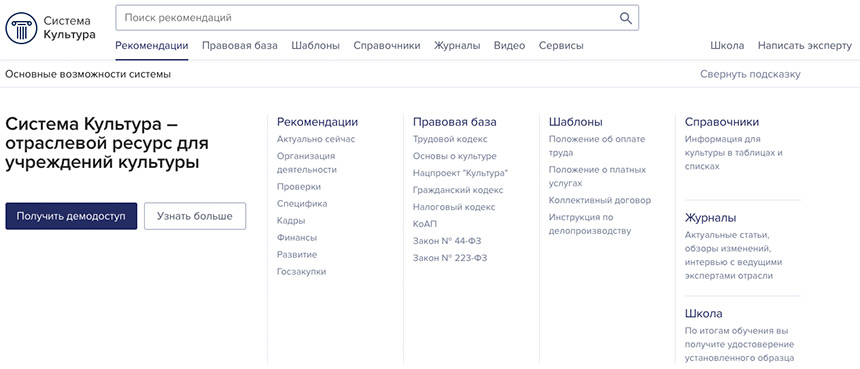
Task: Click the Система Культура – отраслевой ресурс headline
Action: click(x=107, y=144)
